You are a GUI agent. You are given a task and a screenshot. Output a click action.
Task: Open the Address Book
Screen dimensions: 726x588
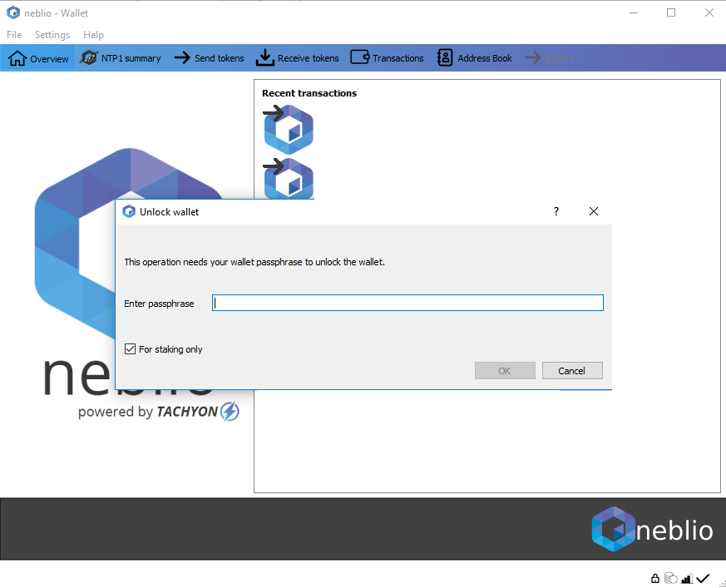(x=475, y=58)
